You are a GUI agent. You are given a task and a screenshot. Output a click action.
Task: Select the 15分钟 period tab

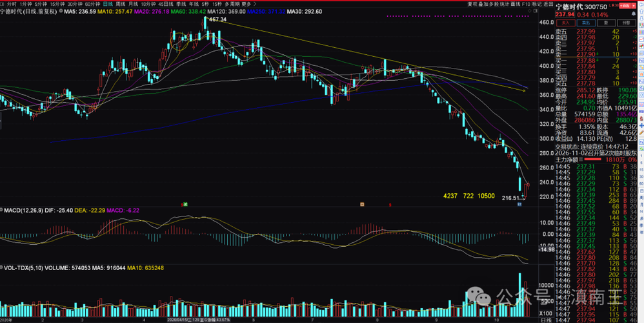coord(57,4)
